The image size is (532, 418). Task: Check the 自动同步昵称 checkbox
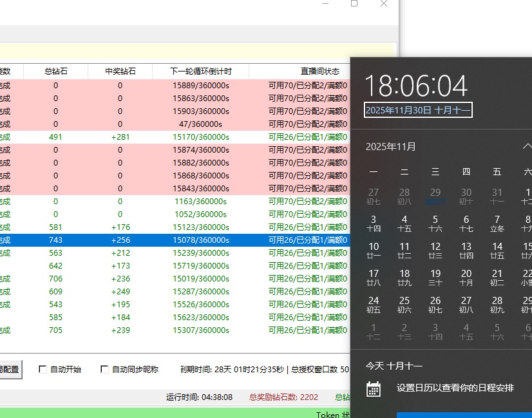coord(104,367)
